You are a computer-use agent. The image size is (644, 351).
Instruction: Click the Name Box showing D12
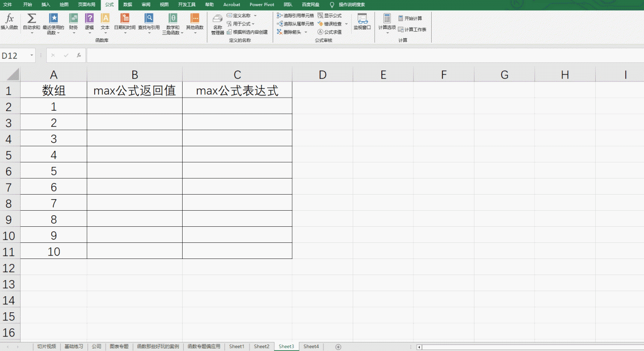[x=14, y=55]
